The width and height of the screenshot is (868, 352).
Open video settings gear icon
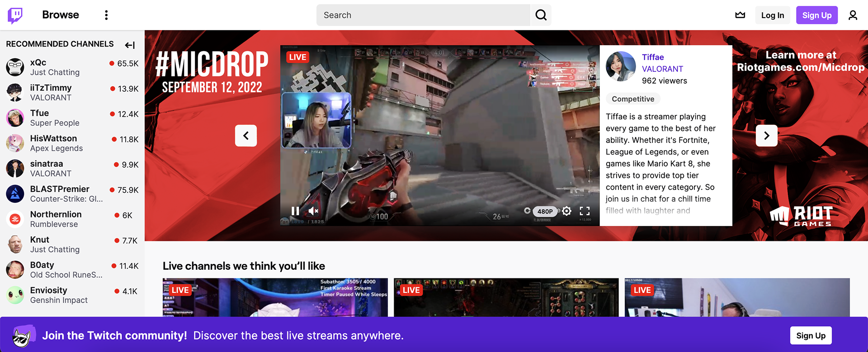pos(567,211)
